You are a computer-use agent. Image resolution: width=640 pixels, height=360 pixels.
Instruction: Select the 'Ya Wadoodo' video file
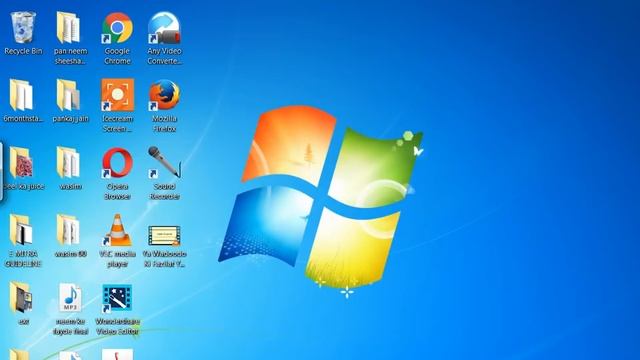click(164, 246)
